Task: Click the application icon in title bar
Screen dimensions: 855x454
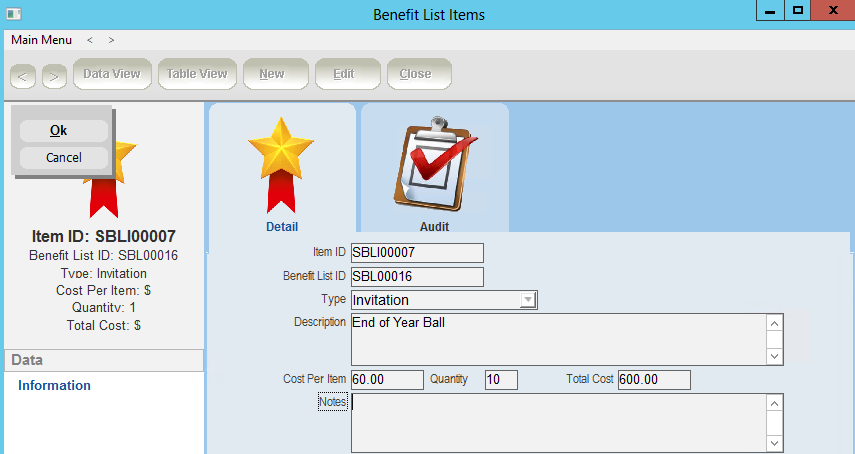Action: click(x=13, y=14)
